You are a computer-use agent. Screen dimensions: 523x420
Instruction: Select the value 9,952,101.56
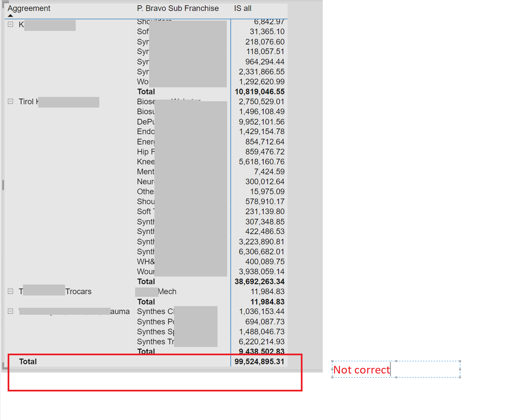coord(262,122)
